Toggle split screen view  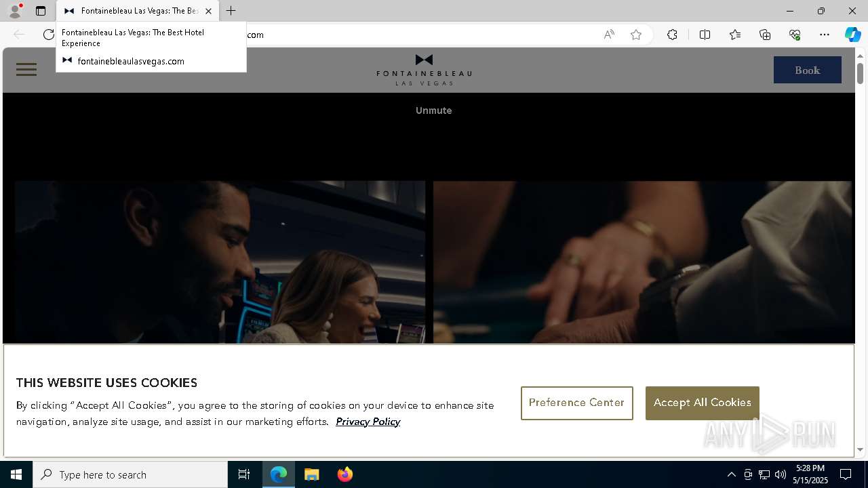point(705,35)
